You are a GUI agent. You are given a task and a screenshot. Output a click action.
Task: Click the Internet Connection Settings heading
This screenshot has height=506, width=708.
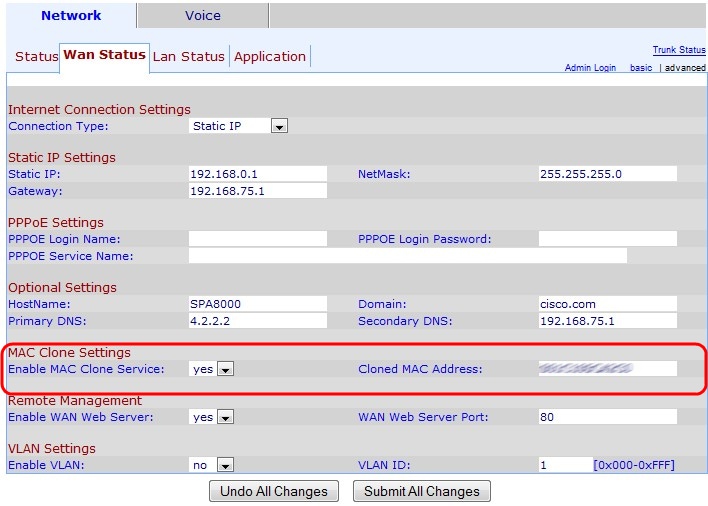(x=99, y=110)
